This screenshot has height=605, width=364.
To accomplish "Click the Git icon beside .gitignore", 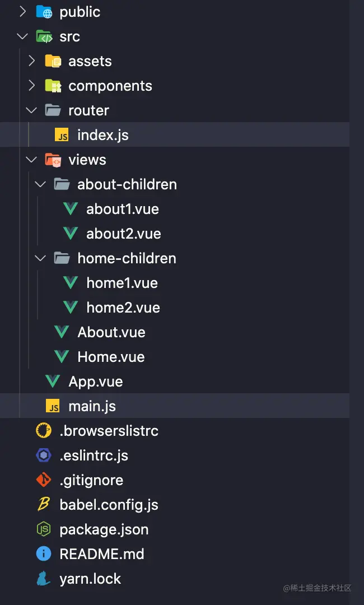I will [x=44, y=480].
